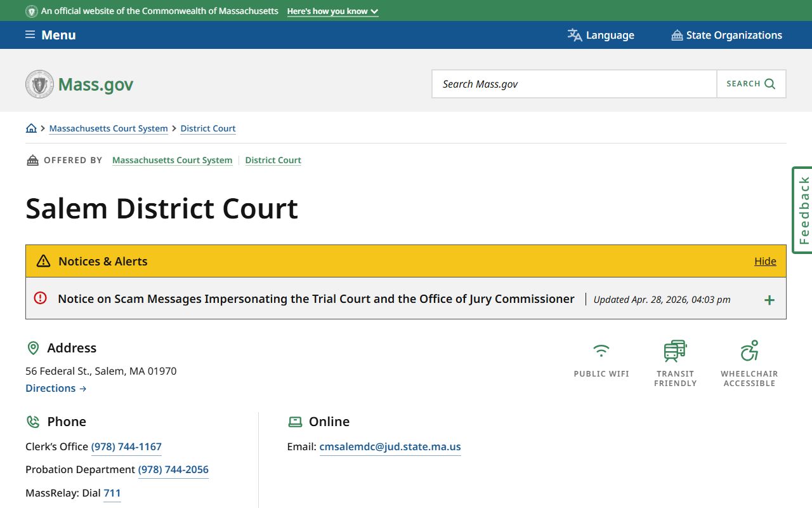Click the Online laptop icon
The width and height of the screenshot is (812, 508).
(x=295, y=422)
